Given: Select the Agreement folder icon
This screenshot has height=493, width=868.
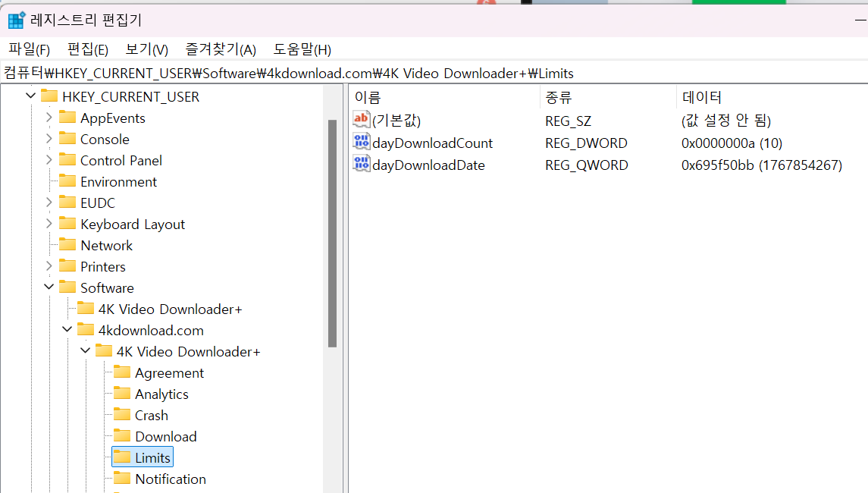Looking at the screenshot, I should pos(122,372).
